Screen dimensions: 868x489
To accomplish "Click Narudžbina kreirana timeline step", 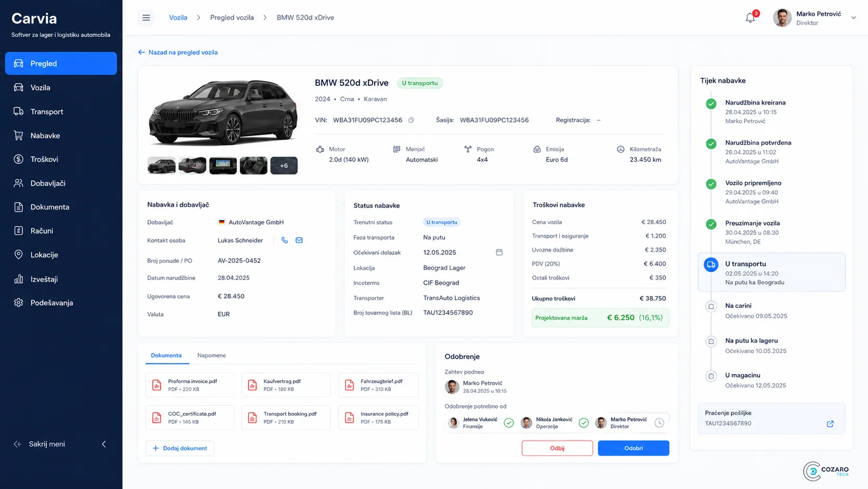I will click(755, 103).
